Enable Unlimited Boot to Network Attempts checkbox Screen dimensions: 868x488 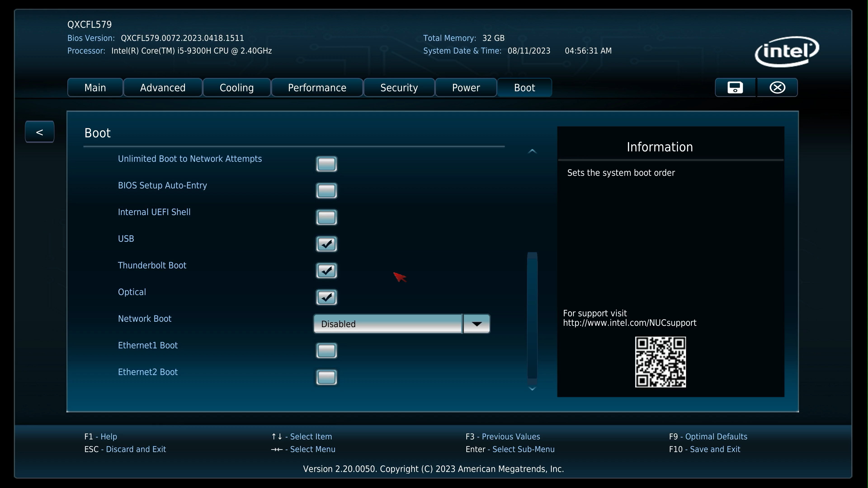click(x=326, y=164)
